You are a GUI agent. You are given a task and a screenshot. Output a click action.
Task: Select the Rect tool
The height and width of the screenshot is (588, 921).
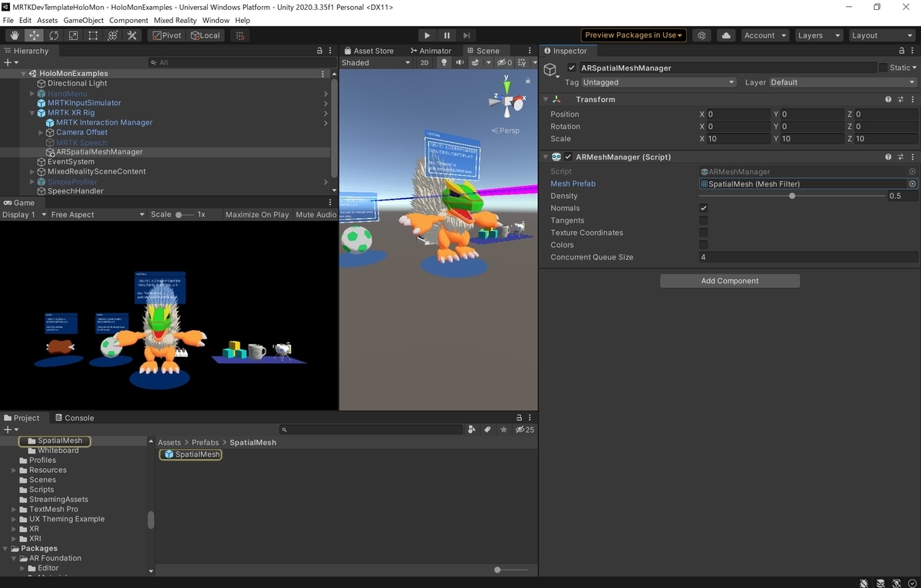[x=93, y=35]
